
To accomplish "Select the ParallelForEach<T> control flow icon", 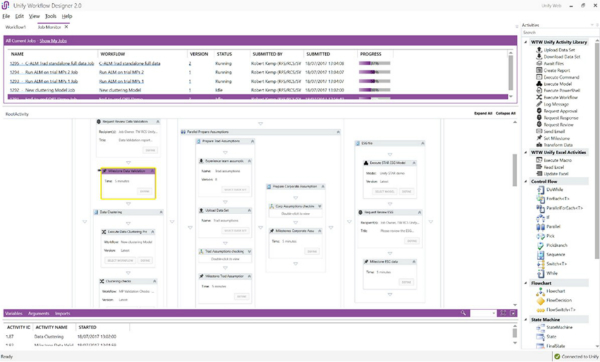I will [541, 208].
